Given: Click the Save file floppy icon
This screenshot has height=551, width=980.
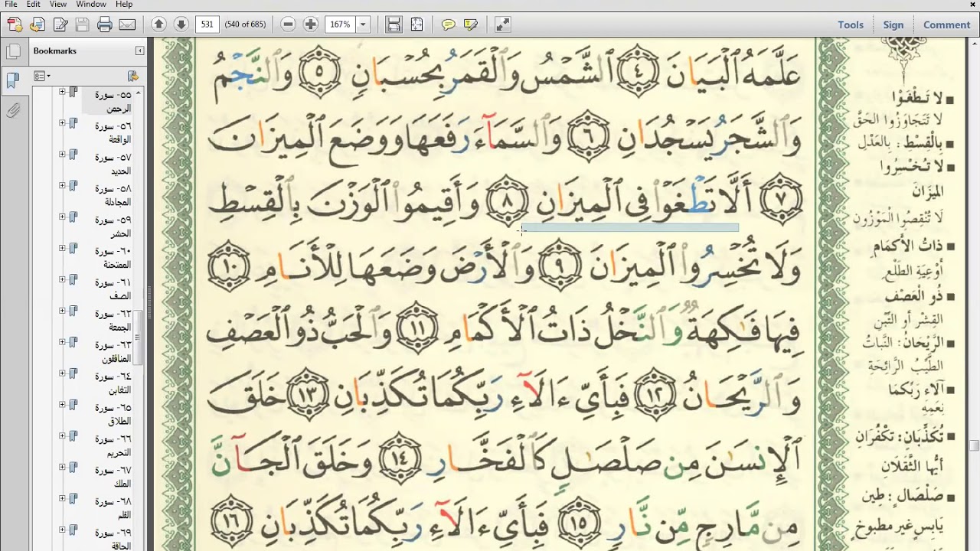Looking at the screenshot, I should [x=82, y=24].
